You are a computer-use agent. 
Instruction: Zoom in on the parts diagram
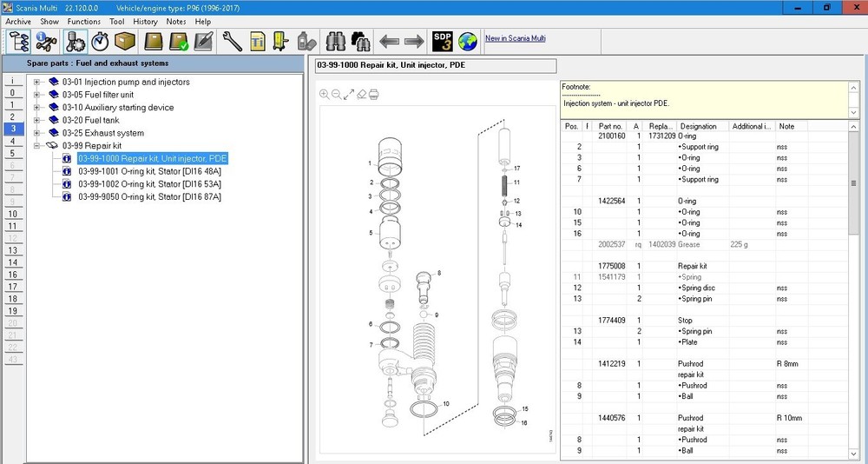[x=325, y=95]
